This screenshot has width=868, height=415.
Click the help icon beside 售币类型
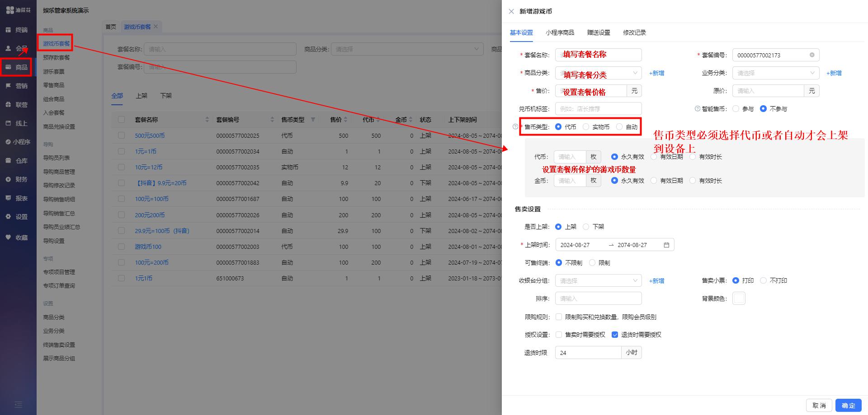[515, 127]
